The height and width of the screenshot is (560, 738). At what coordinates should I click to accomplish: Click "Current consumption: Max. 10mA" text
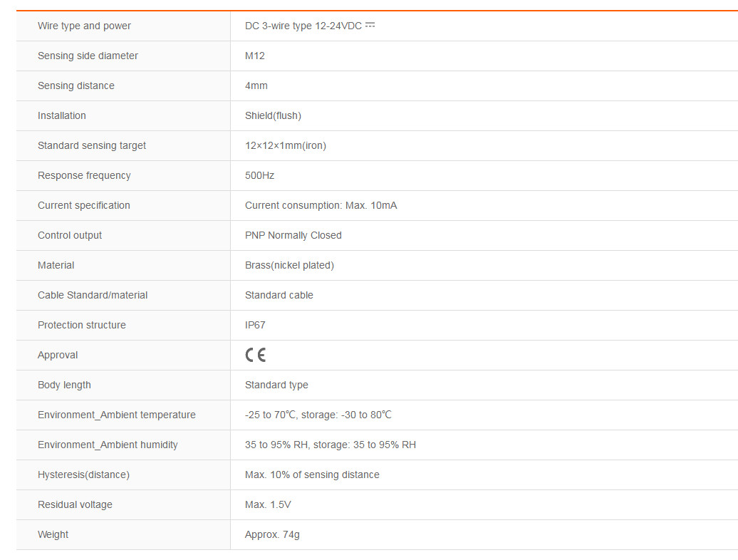click(321, 205)
